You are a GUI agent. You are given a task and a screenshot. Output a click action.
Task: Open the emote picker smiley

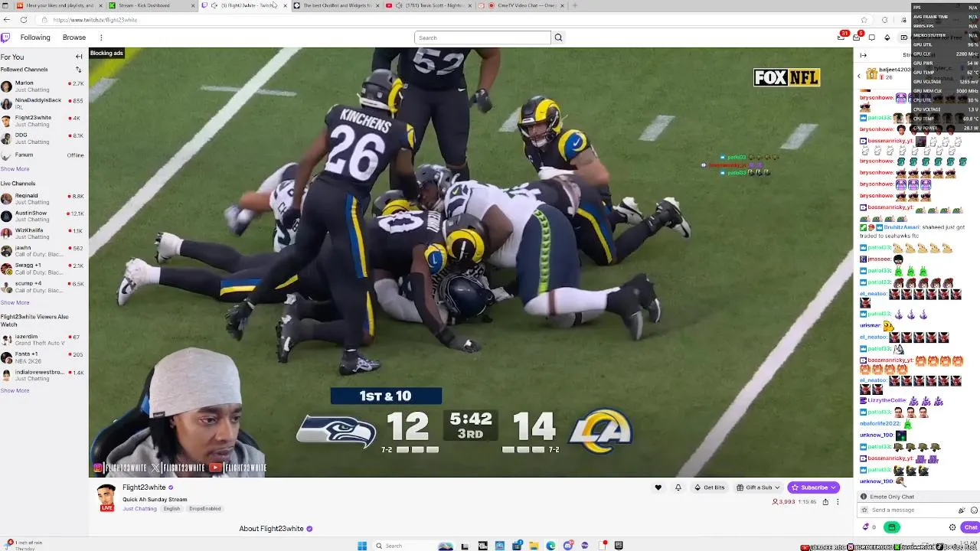point(974,510)
